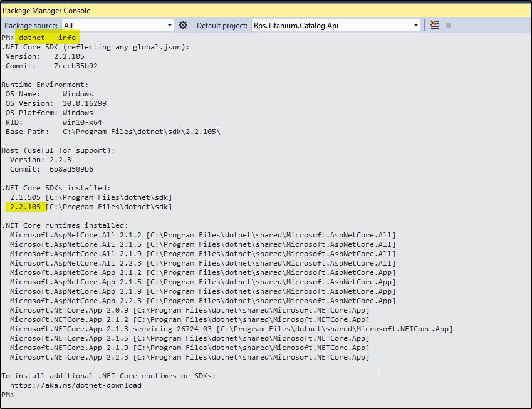Expand the Default project dropdown
Screen dimensions: 532x409
[415, 24]
